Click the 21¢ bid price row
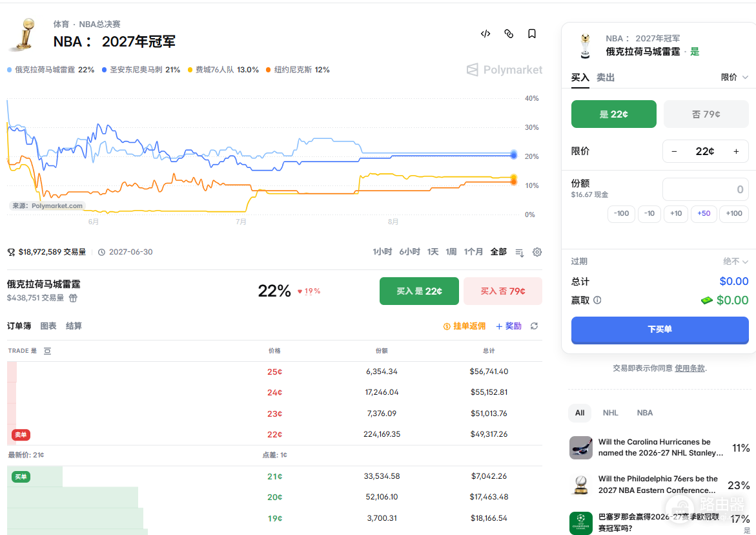This screenshot has width=756, height=535. [274, 477]
